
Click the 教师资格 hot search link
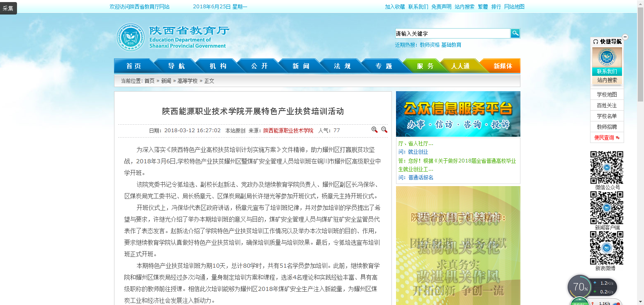pos(429,45)
